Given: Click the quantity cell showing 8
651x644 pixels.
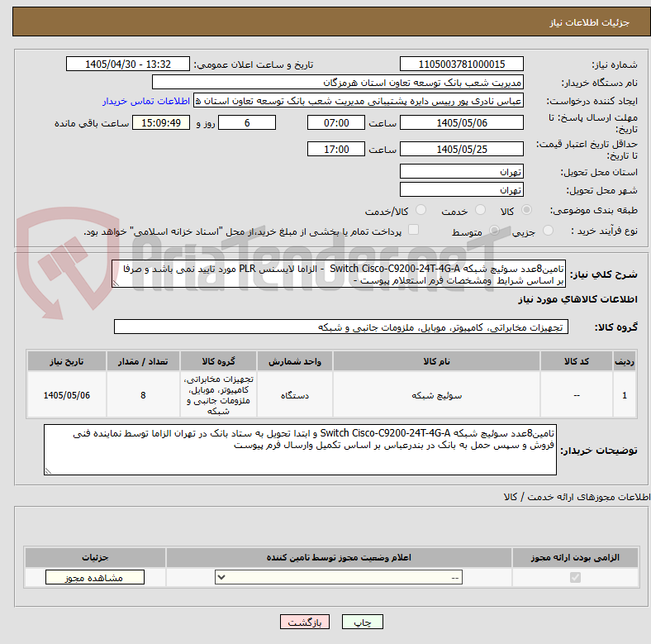Looking at the screenshot, I should tap(143, 395).
